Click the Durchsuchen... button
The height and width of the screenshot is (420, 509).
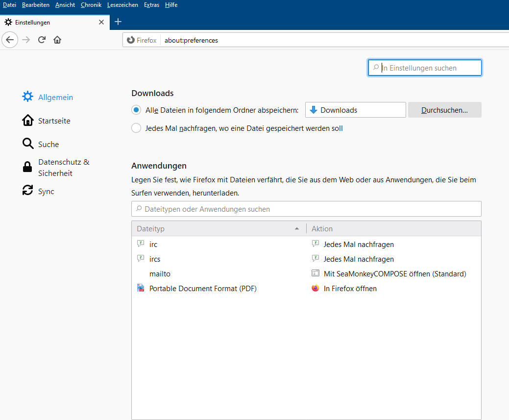[x=444, y=110]
